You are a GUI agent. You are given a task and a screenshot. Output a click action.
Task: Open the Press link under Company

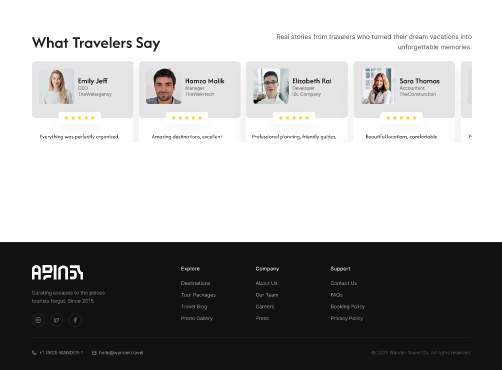(262, 318)
